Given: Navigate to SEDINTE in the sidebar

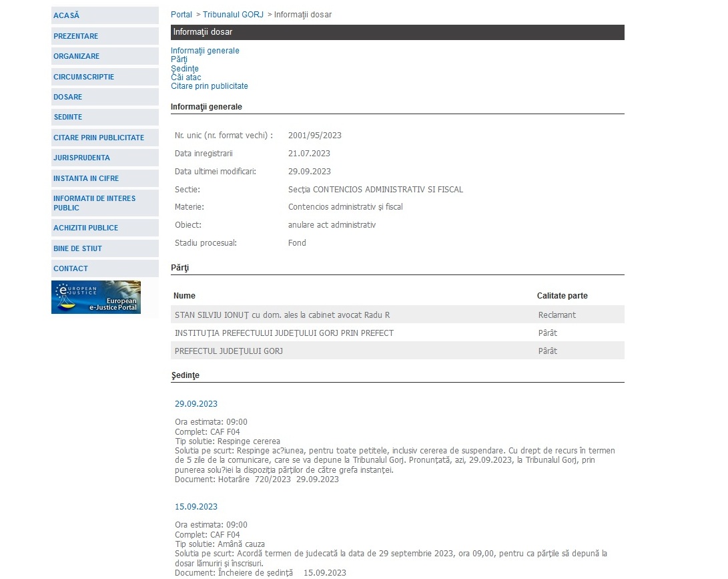Looking at the screenshot, I should (x=68, y=117).
